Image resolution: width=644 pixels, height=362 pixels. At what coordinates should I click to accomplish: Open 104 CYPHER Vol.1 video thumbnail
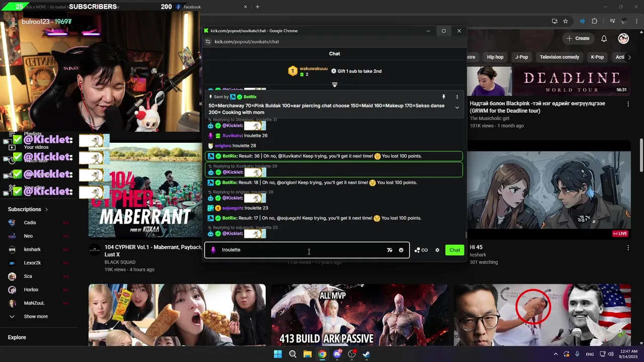tap(146, 190)
